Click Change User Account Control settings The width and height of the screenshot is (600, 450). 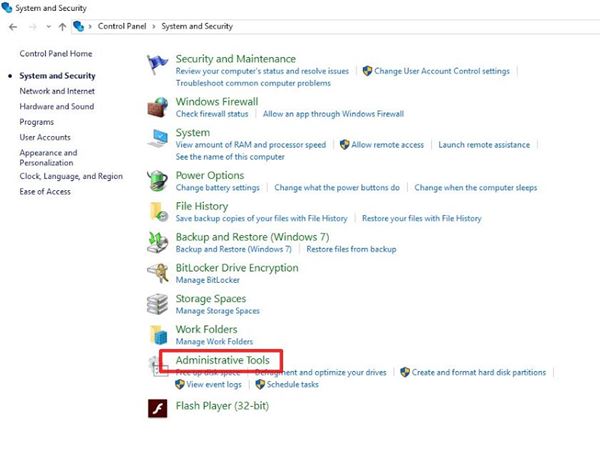(442, 71)
